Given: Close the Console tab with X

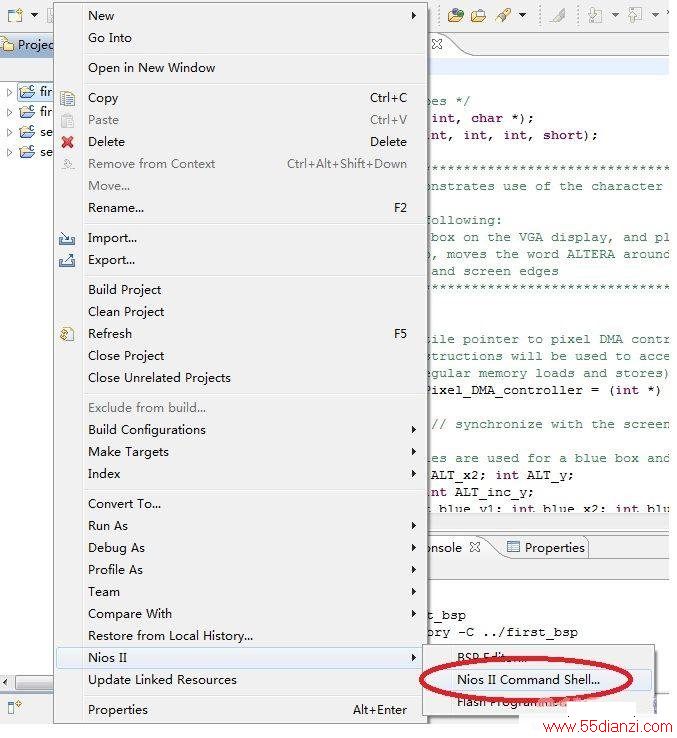Looking at the screenshot, I should point(475,547).
